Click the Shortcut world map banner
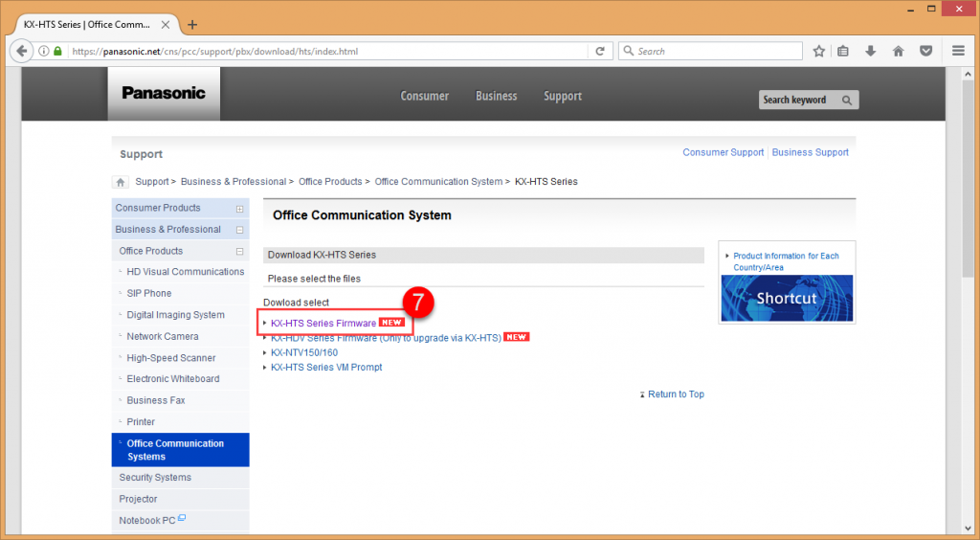Viewport: 980px width, 540px height. click(787, 298)
